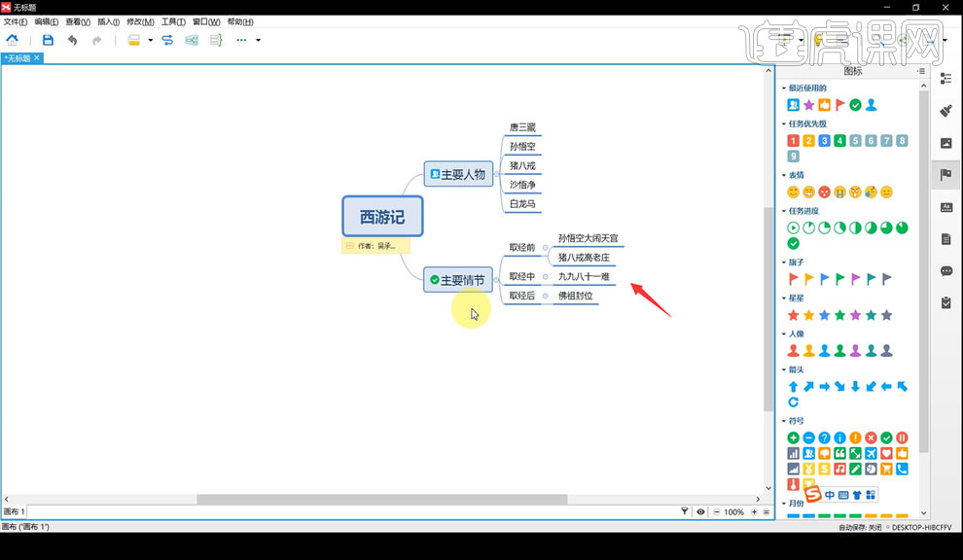This screenshot has width=963, height=560.
Task: Collapse the 任务进度 section
Action: (784, 211)
